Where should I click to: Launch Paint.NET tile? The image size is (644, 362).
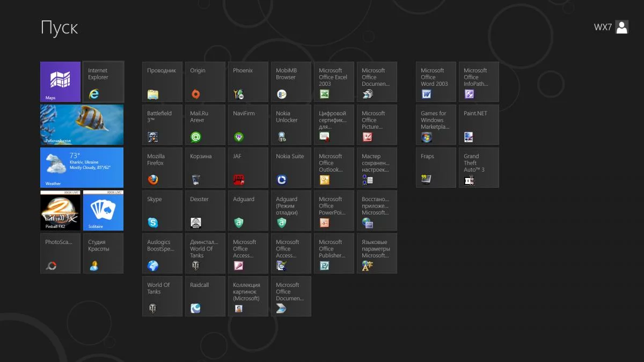point(479,124)
